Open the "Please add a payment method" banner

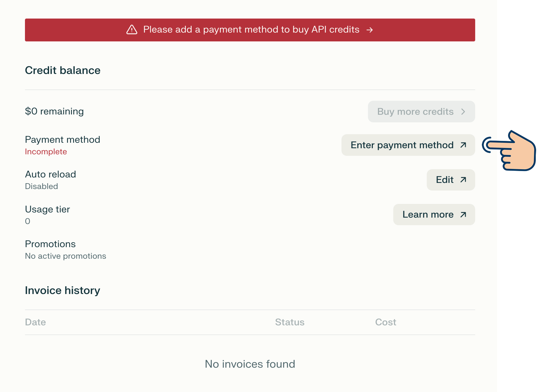250,30
